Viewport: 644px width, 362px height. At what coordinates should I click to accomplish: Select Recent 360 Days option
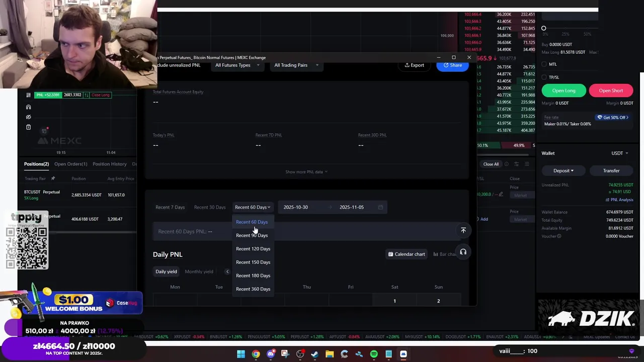(x=253, y=289)
